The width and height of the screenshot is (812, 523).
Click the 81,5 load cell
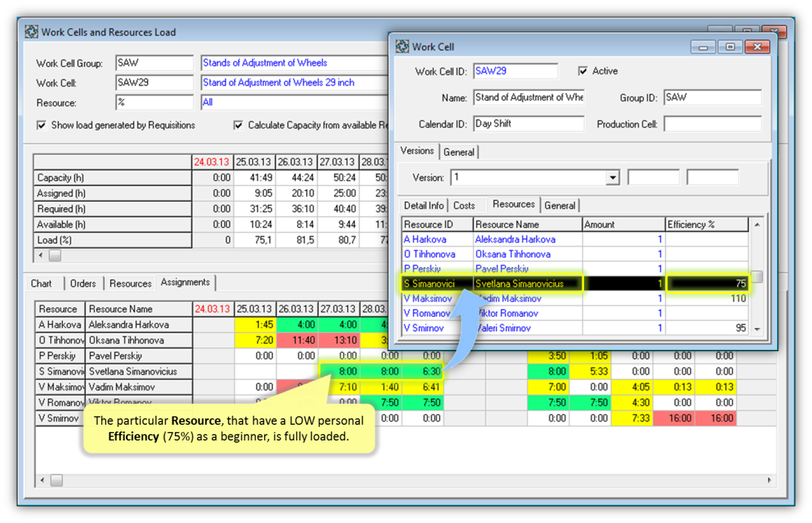[x=296, y=240]
